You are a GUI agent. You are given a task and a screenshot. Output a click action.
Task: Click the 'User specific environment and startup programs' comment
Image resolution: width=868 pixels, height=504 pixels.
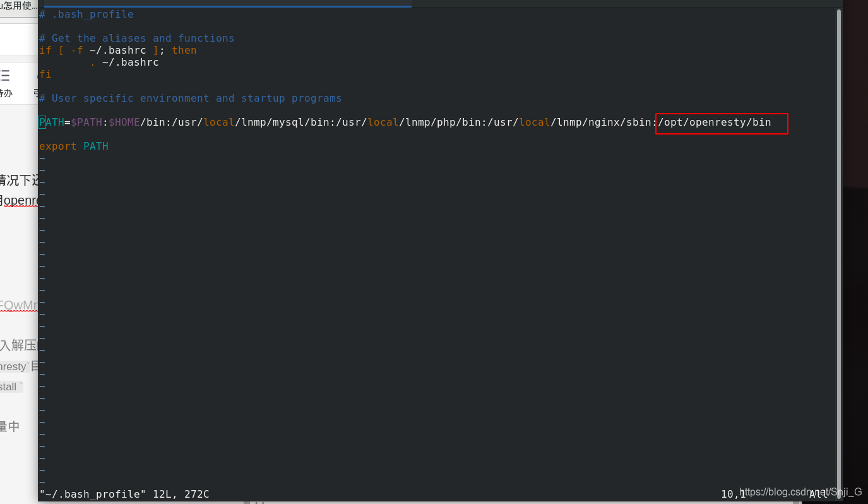191,98
